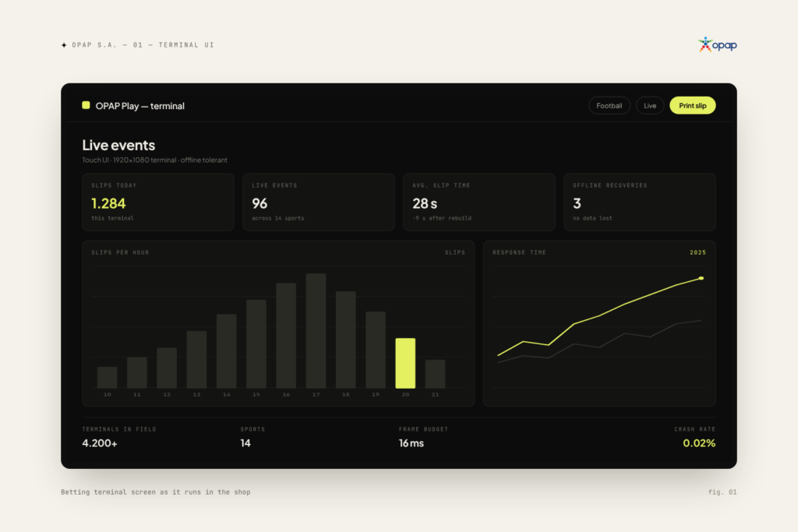Click the yellow endpoint dot on response line

click(701, 278)
